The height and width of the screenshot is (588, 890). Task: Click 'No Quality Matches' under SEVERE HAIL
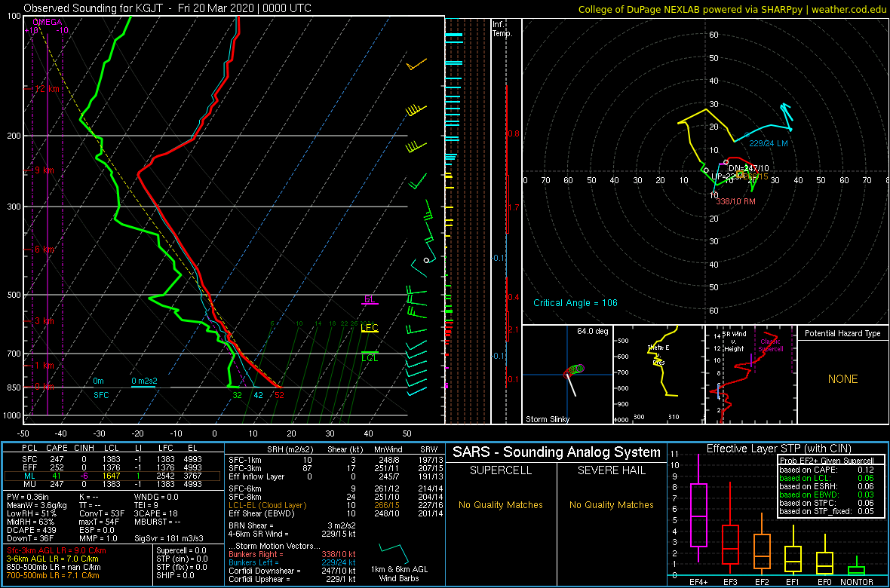tap(611, 504)
